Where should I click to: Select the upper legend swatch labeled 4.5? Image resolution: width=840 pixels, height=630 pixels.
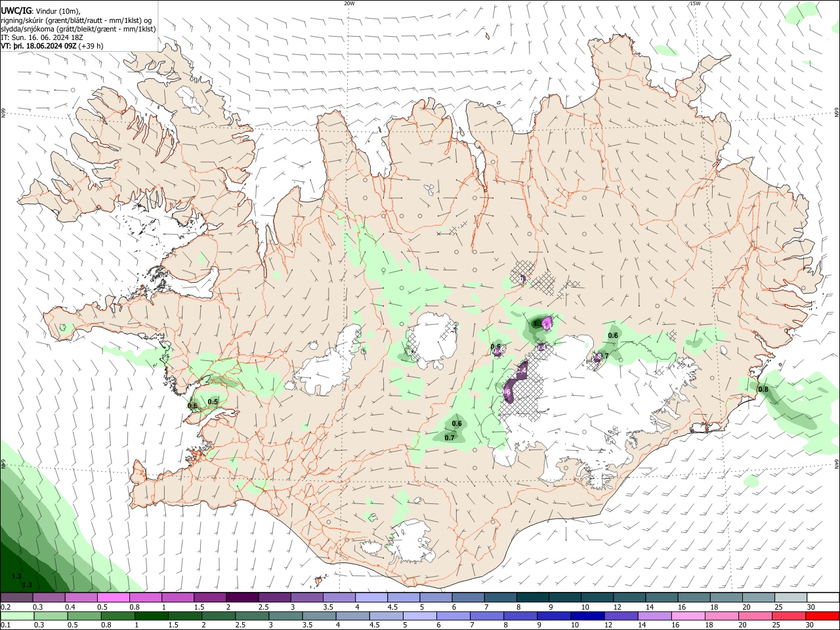tap(403, 598)
